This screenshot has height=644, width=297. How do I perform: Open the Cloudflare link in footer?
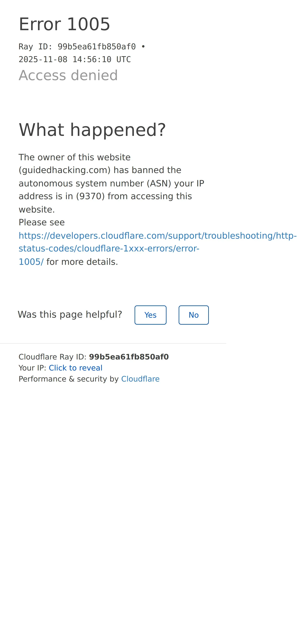coord(140,379)
